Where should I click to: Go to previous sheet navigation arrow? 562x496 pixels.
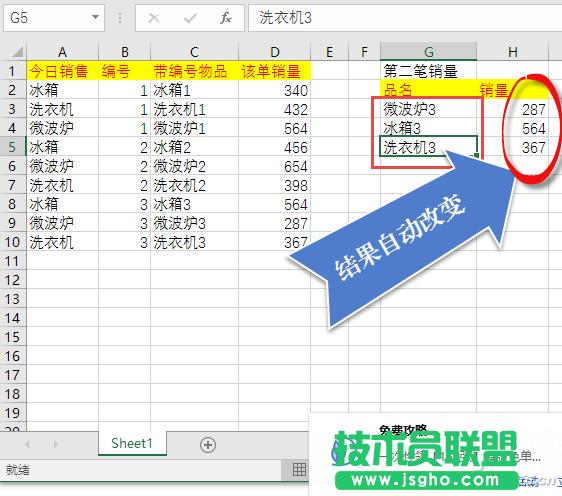coord(27,444)
